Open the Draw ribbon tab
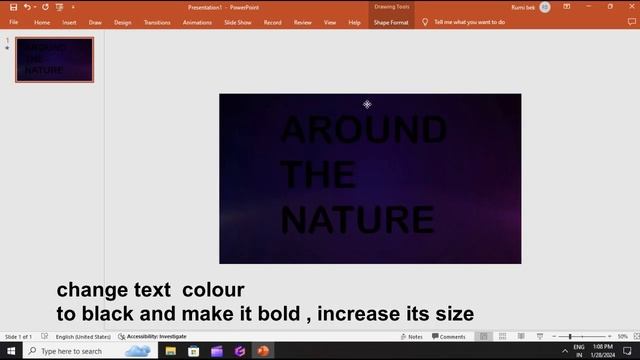 point(95,22)
